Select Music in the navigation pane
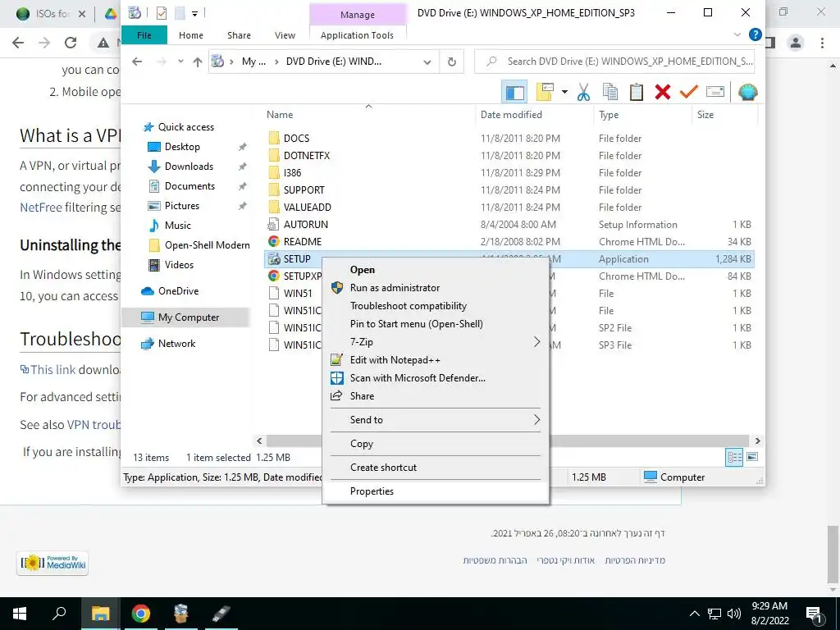 pos(177,226)
